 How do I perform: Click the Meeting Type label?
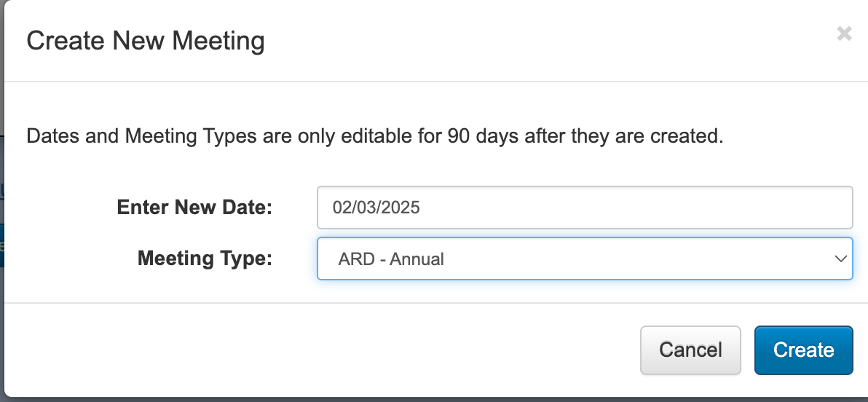tap(205, 258)
